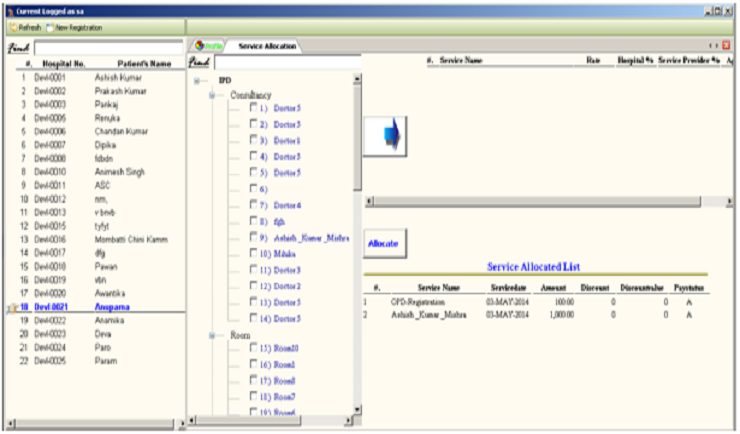Enable the 15) Room10 checkbox
Viewport: 740px width, 434px height.
click(x=254, y=346)
